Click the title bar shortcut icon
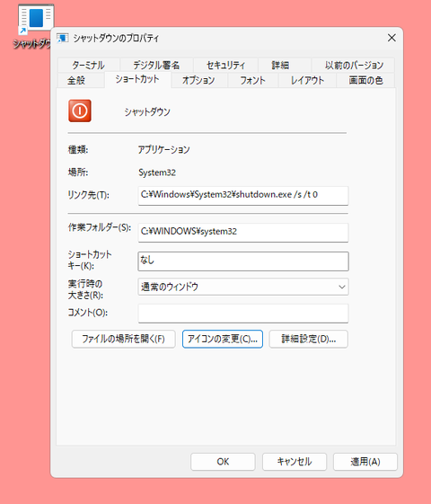 click(63, 39)
